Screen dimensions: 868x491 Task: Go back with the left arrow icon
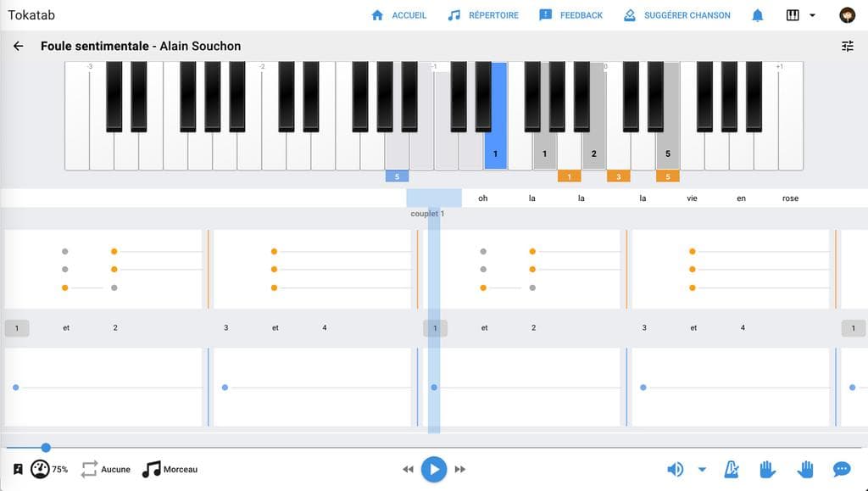19,46
